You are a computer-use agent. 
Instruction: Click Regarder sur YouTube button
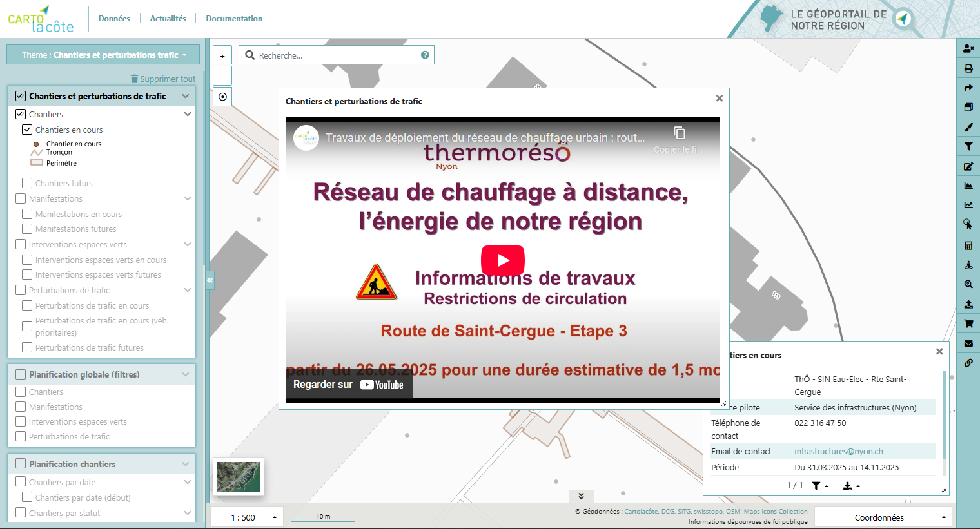[349, 385]
